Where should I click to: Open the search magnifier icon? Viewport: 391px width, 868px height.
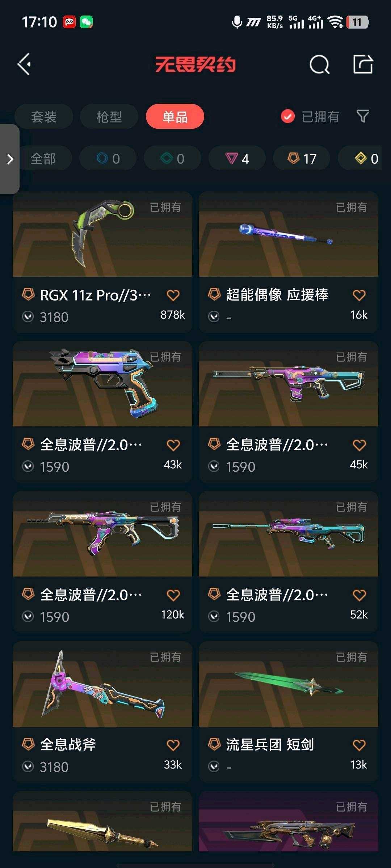click(x=319, y=65)
